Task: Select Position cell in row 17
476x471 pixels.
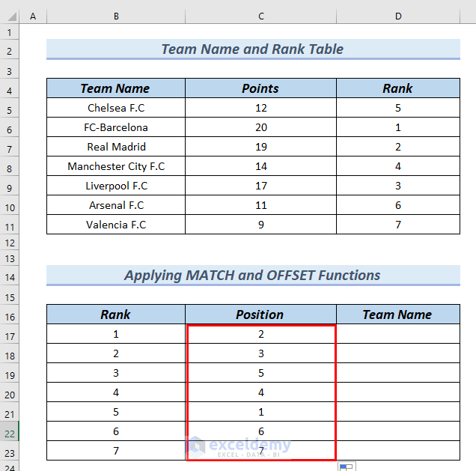Action: click(x=260, y=334)
